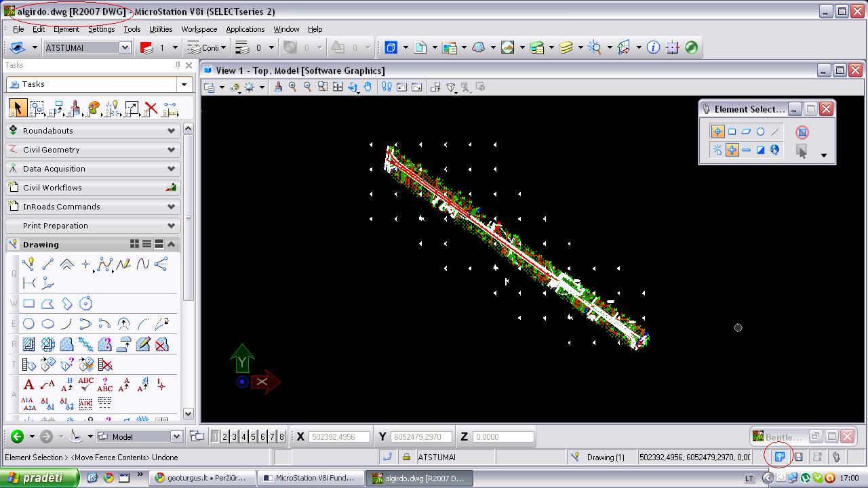Open the Utilities menu

[161, 29]
